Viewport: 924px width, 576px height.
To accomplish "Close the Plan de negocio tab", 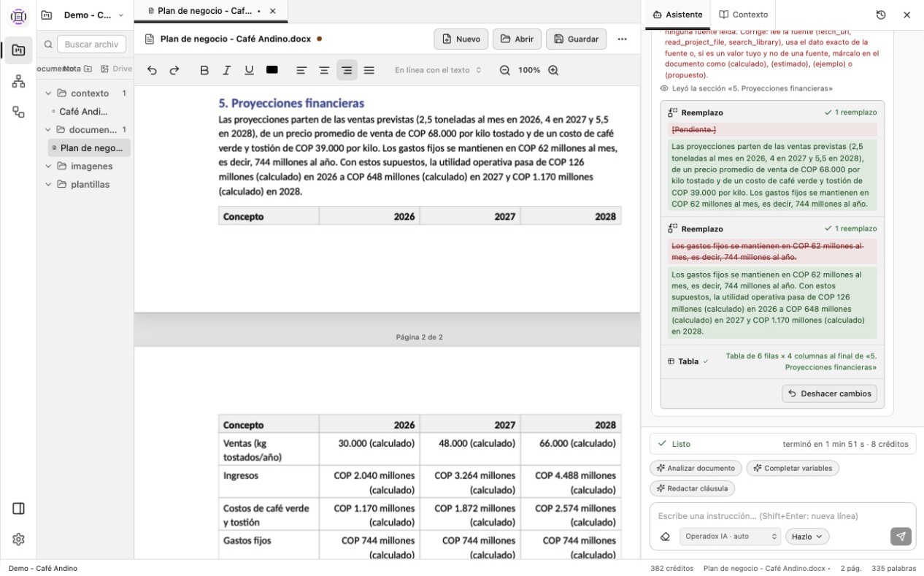I will [273, 11].
